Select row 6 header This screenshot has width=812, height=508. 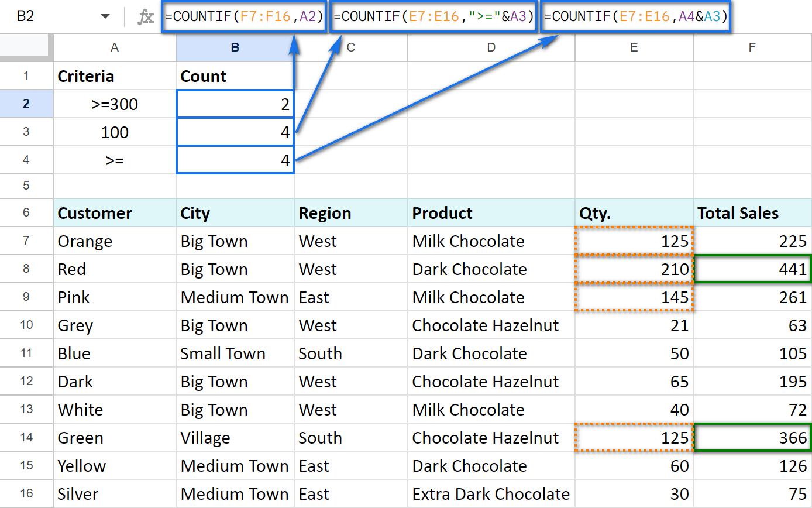26,212
